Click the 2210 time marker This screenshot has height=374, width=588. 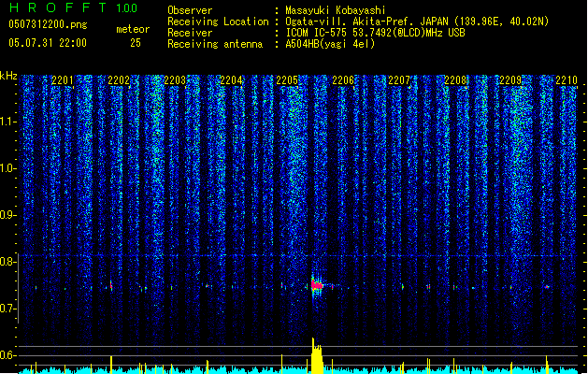pos(566,80)
